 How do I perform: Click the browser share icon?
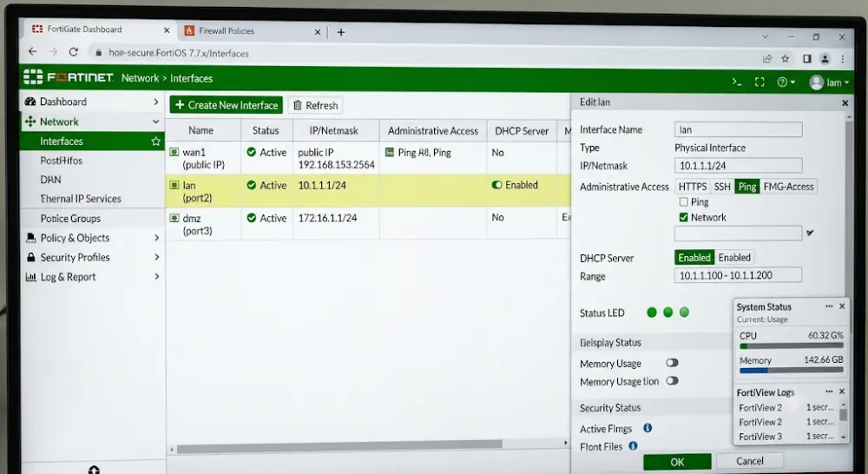coord(767,58)
